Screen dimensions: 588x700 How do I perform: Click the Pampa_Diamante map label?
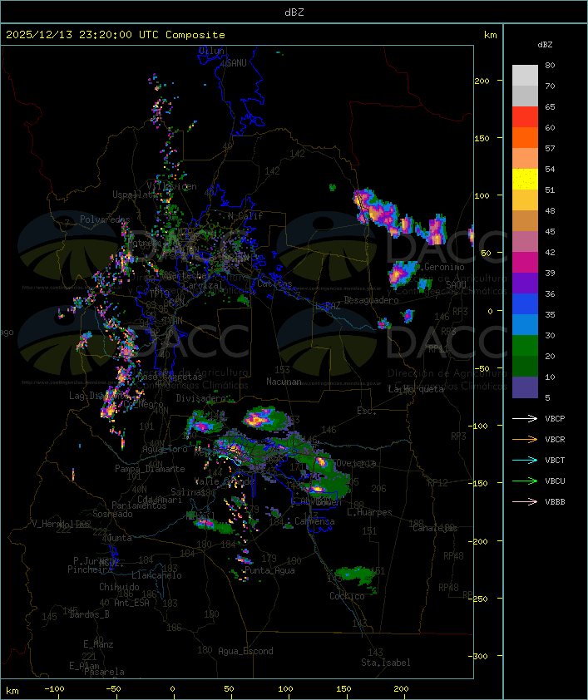pyautogui.click(x=150, y=469)
